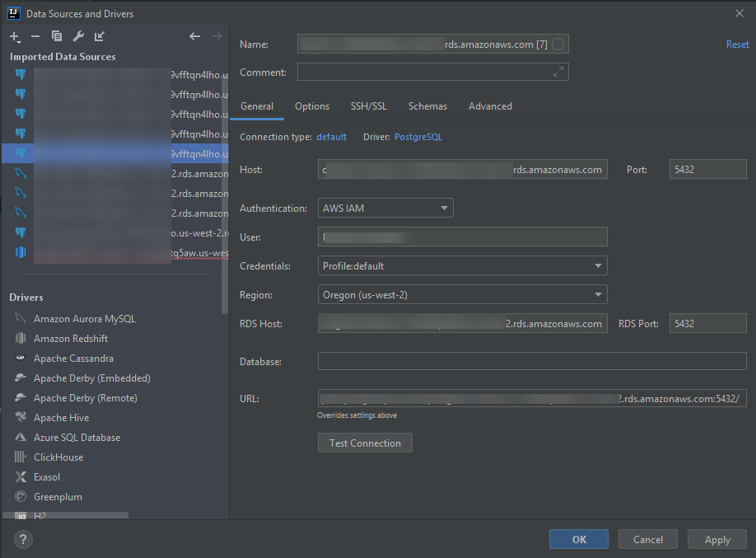756x558 pixels.
Task: Run Test Connection
Action: [x=365, y=443]
